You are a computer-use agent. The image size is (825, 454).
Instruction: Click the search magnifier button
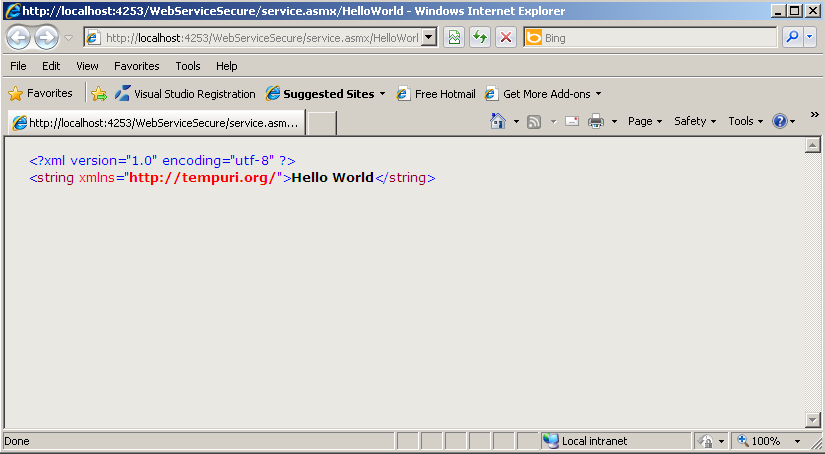792,37
